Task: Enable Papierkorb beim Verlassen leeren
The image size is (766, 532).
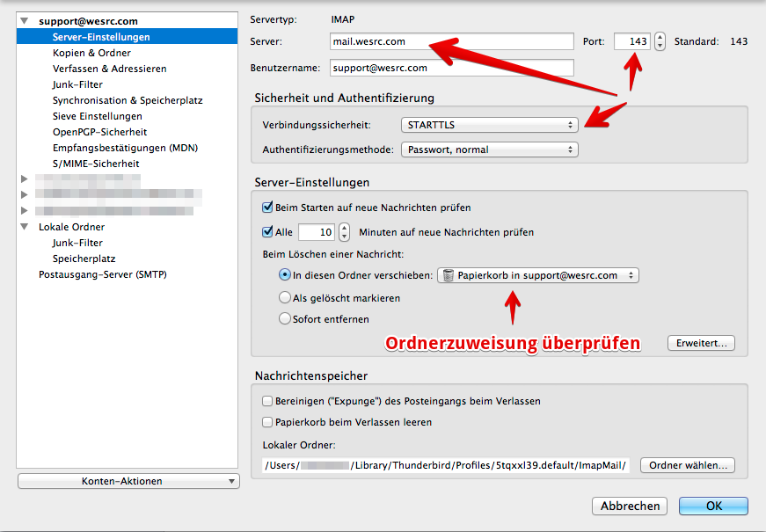Action: (x=267, y=421)
